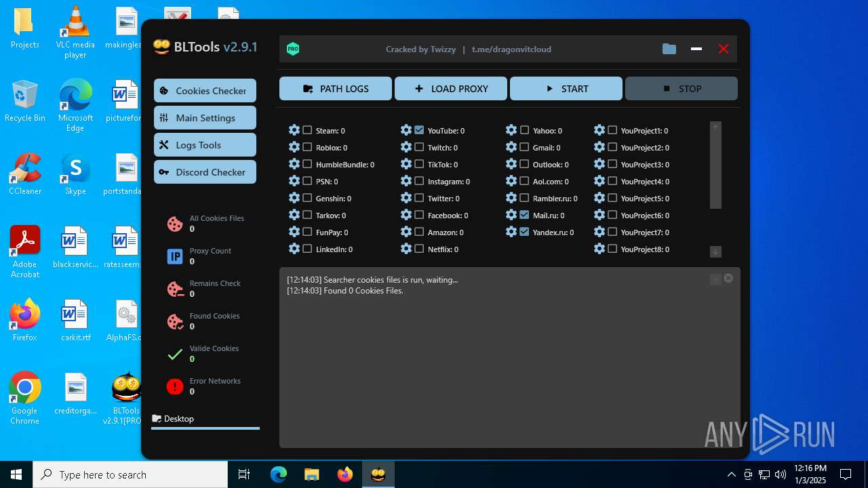Open settings gear for Twitter
This screenshot has width=868, height=488.
[406, 198]
